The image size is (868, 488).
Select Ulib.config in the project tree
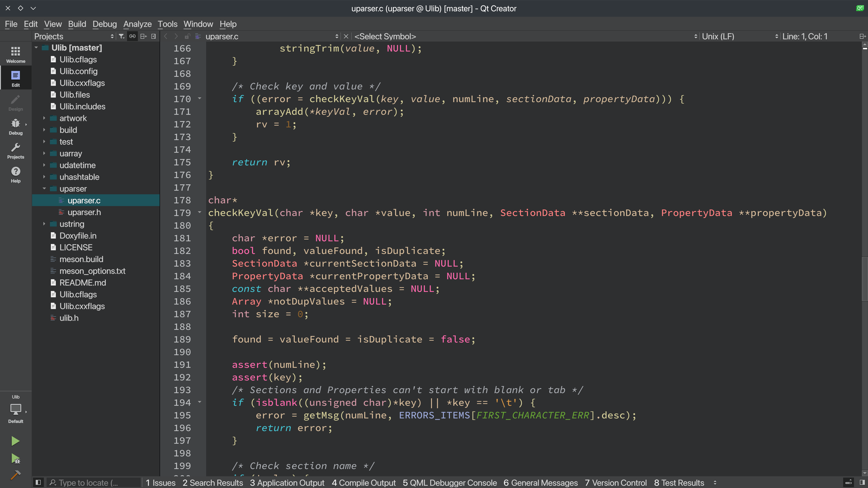(x=78, y=71)
